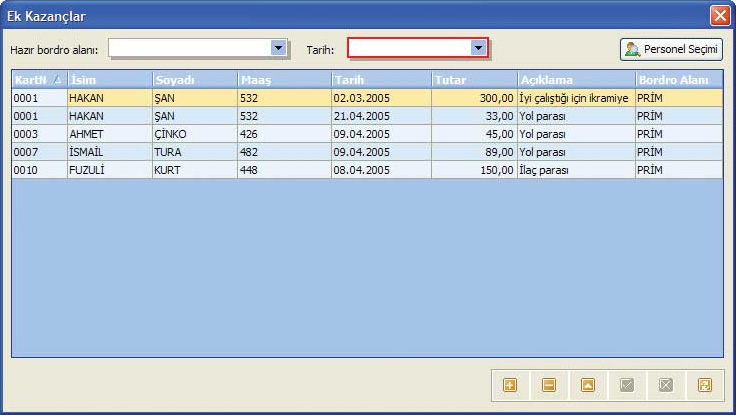This screenshot has width=736, height=415.
Task: Click the Açıklama column header
Action: (x=575, y=79)
